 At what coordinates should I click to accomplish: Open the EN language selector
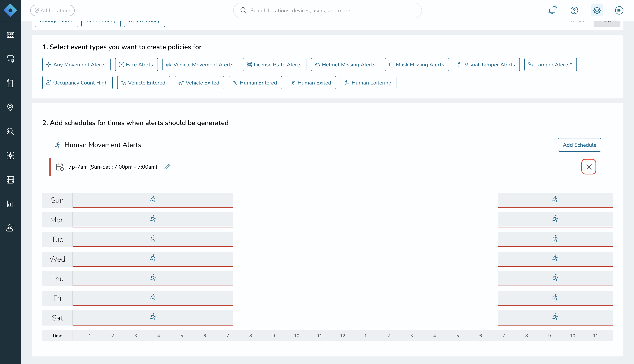coord(619,11)
